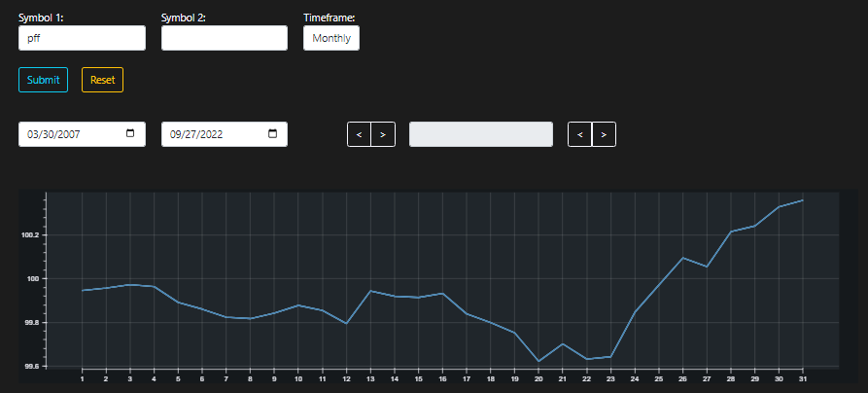Click the right arrow in the first arrow pair

383,134
